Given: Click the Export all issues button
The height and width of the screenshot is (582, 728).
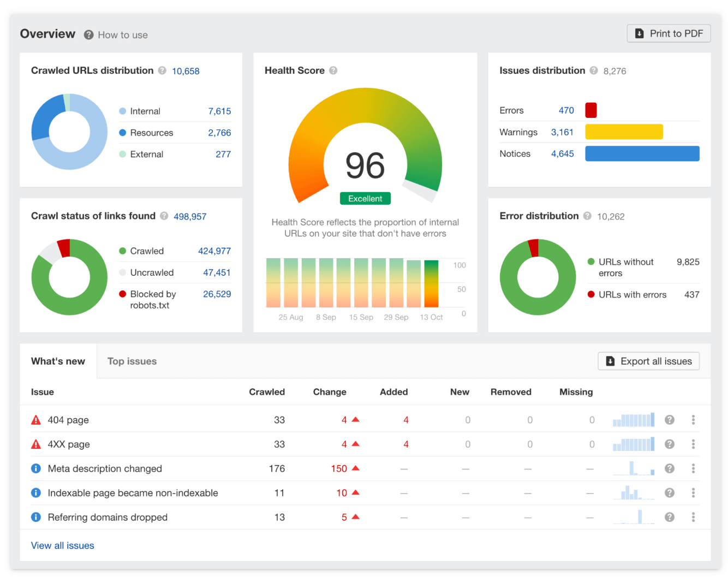Looking at the screenshot, I should click(649, 361).
